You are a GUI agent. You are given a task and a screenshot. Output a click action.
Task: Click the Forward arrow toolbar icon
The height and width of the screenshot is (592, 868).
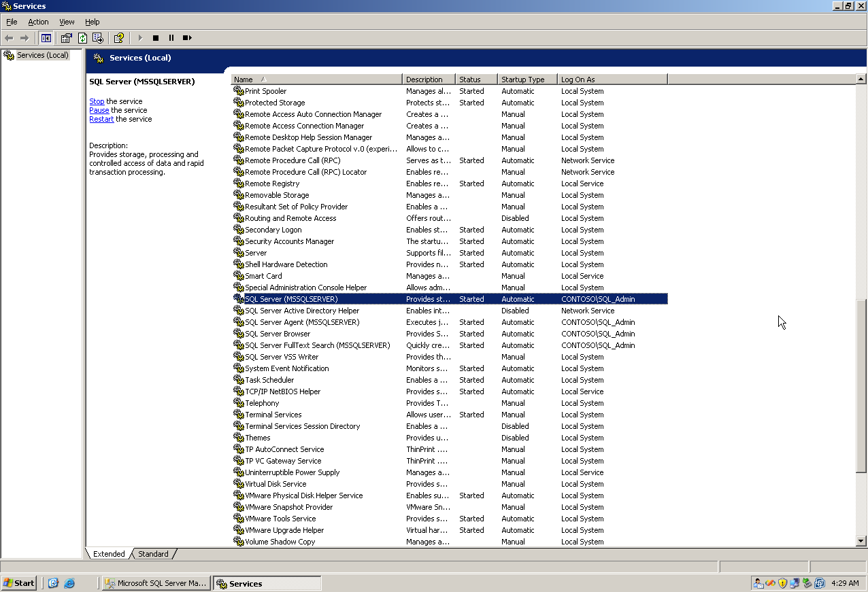[24, 38]
